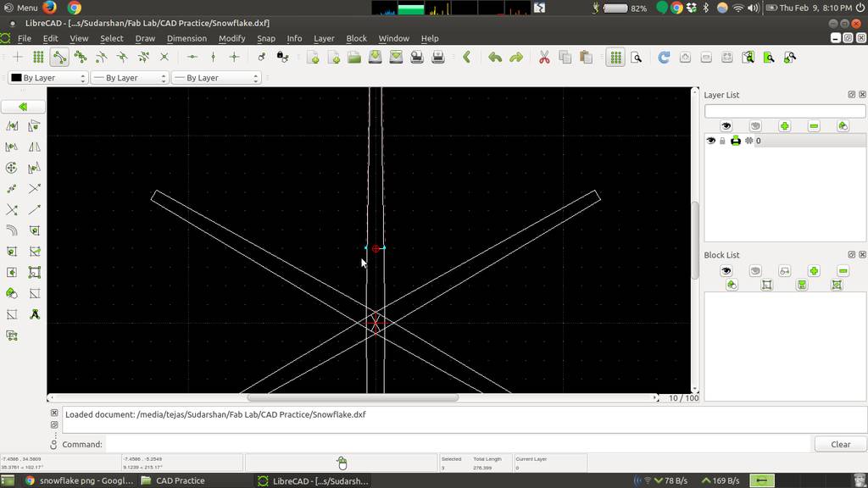Toggle Snap on Entity icon
The width and height of the screenshot is (868, 488).
click(x=81, y=57)
